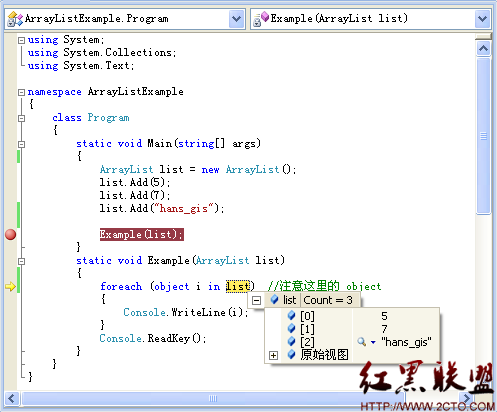
Task: Click 'new ArrayList()' in list declaration
Action: tap(246, 169)
